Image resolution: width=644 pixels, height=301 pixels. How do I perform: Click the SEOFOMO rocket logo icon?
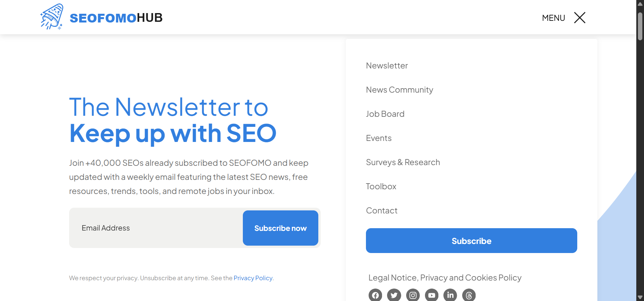52,16
